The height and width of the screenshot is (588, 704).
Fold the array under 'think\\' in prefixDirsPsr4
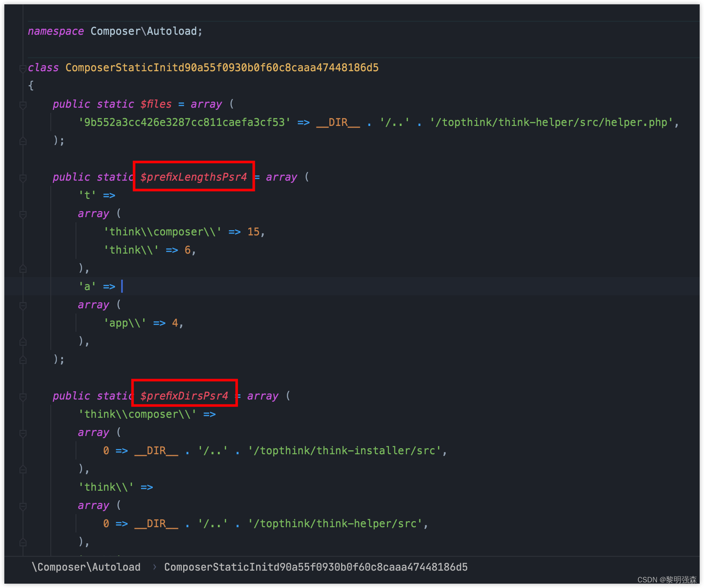pos(23,506)
